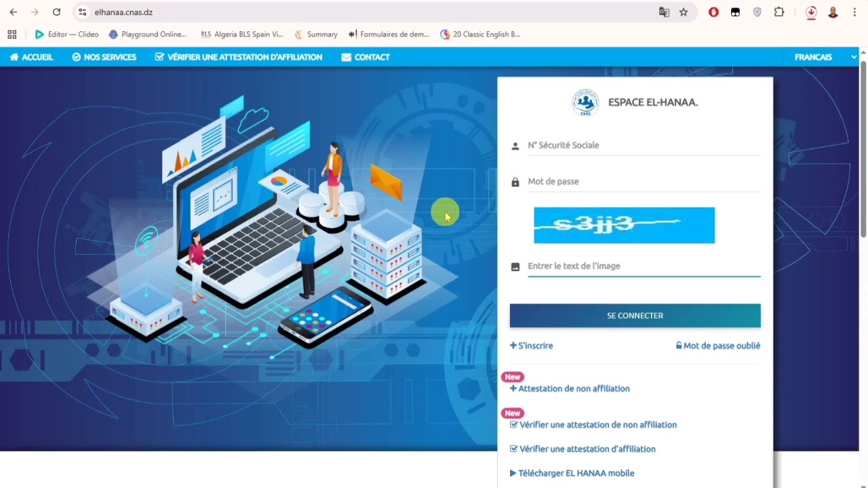Open the apps grid icon in bookmarks bar
Screen dimensions: 868x488
[12, 35]
